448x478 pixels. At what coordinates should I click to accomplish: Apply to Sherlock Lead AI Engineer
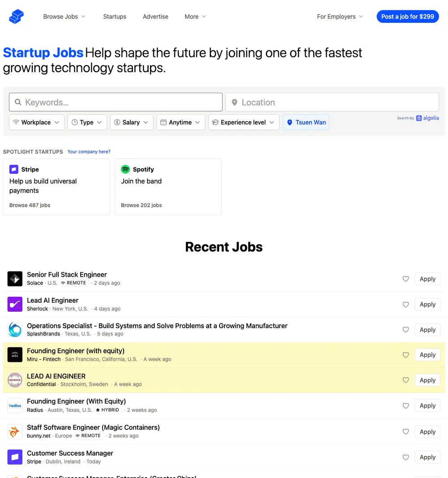point(427,304)
